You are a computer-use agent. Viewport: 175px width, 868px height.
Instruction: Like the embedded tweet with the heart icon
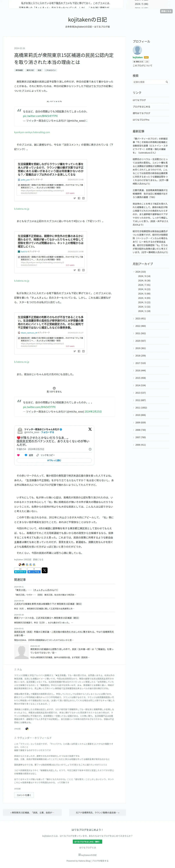click(x=18, y=455)
